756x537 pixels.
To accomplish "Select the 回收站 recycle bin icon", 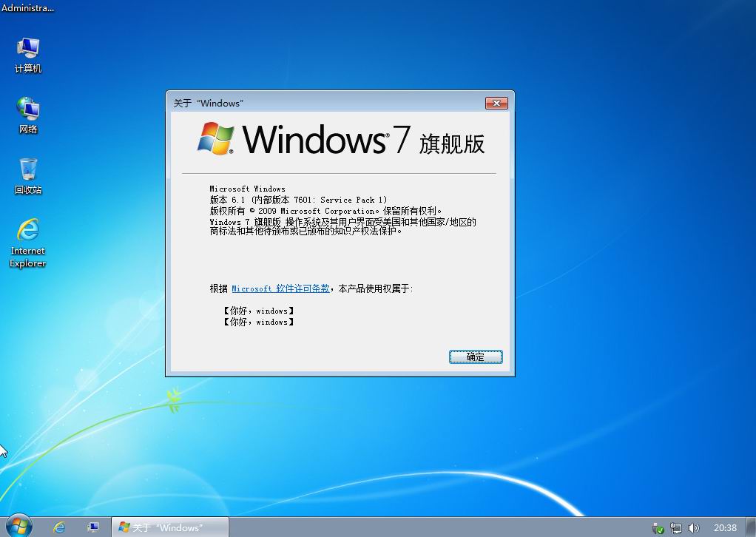I will (28, 176).
